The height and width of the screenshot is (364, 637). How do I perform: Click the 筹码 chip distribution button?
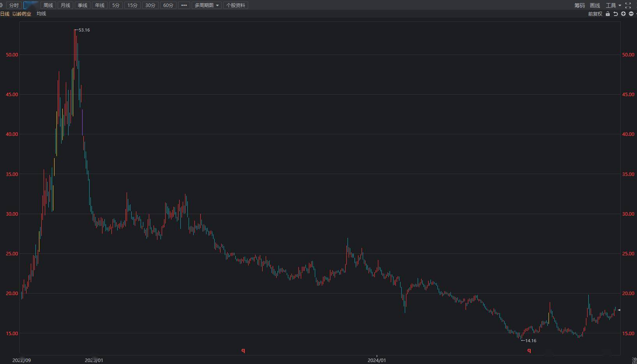[x=579, y=5]
